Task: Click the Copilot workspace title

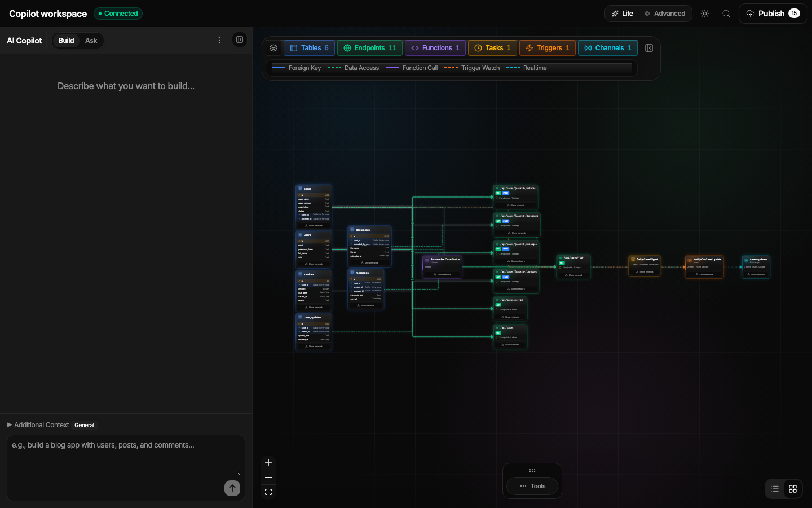Action: [x=48, y=14]
